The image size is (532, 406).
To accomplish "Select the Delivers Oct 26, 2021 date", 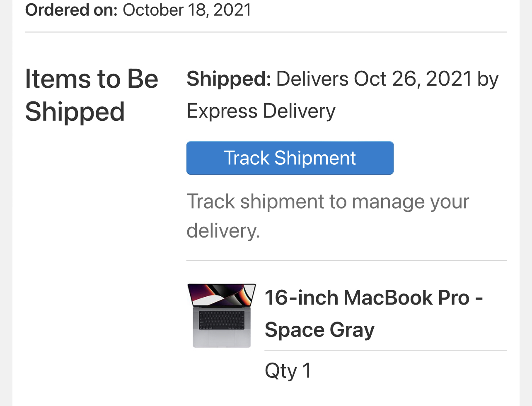I will (374, 79).
